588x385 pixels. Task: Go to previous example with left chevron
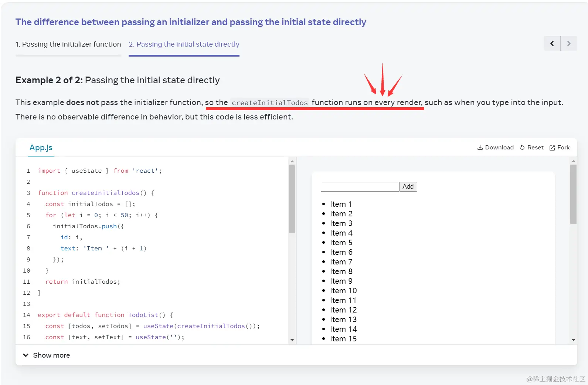click(x=552, y=44)
